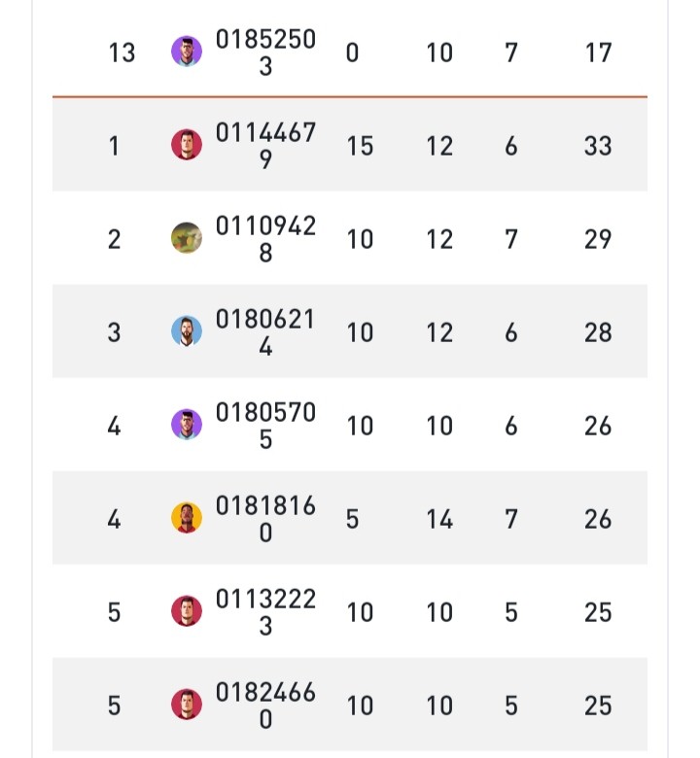Click total score 33 in first-place row

[598, 146]
